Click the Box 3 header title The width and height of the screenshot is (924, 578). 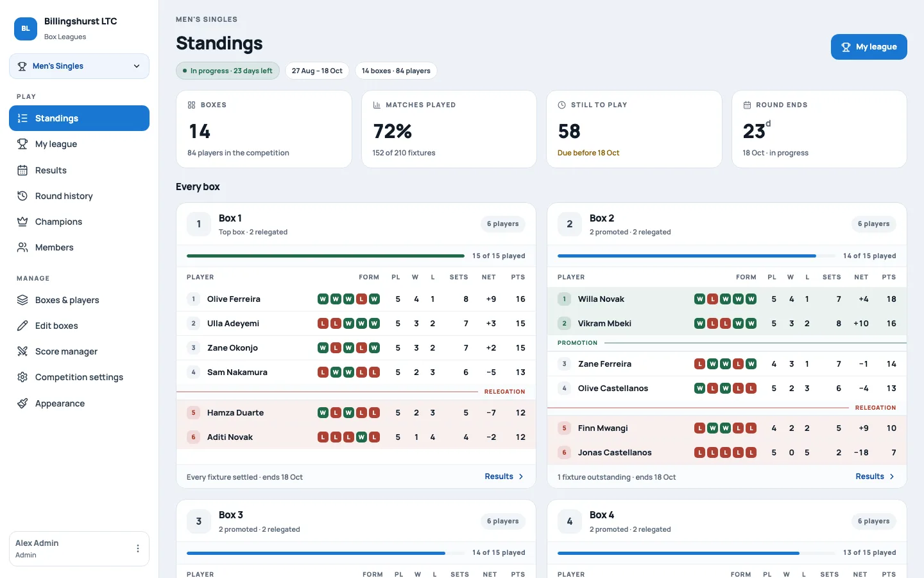(231, 515)
